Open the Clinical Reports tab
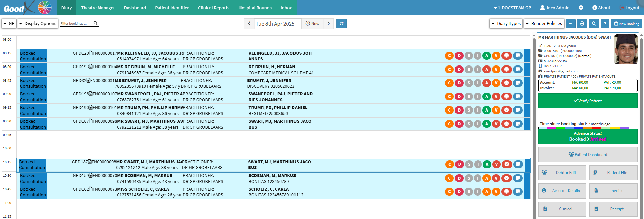 click(214, 8)
